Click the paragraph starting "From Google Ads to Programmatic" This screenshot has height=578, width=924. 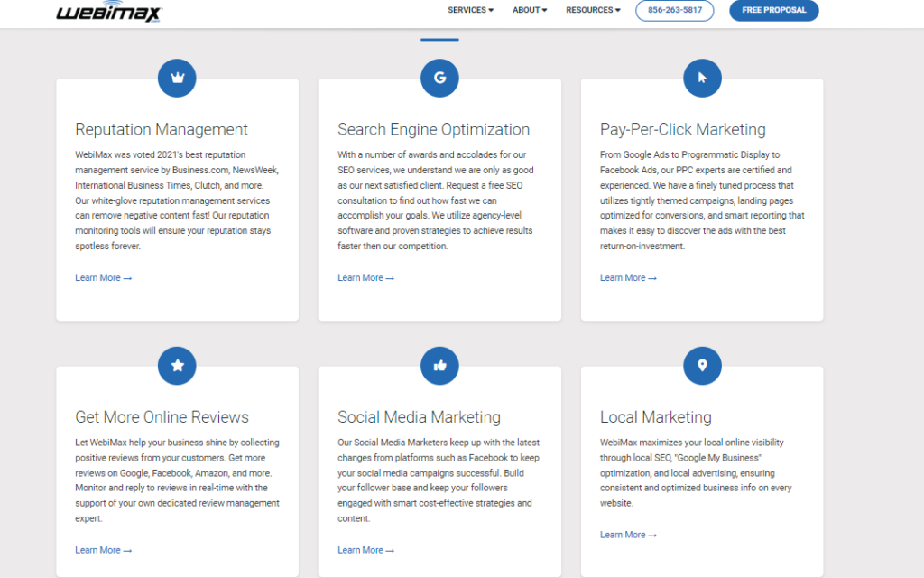(702, 200)
